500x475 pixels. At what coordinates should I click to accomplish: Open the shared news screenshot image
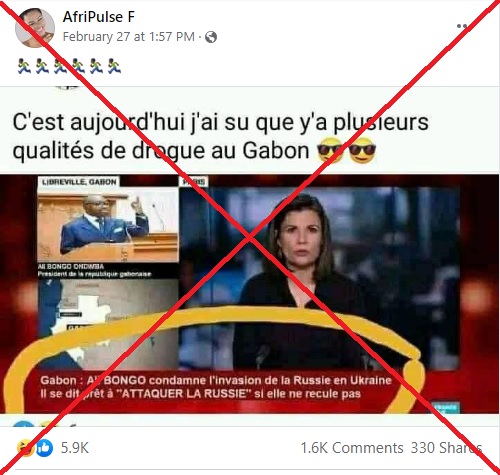(x=249, y=294)
